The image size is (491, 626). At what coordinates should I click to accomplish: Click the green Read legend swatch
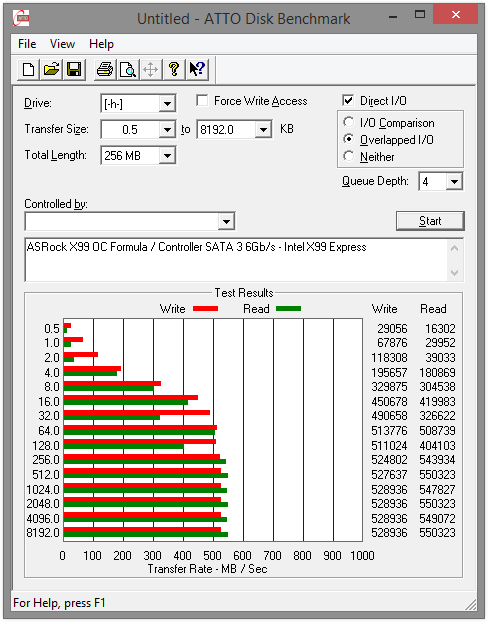click(289, 309)
